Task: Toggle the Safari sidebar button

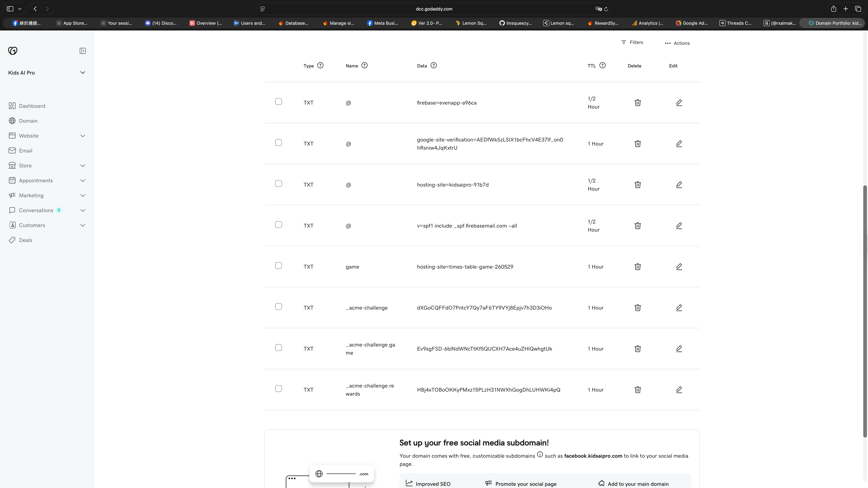Action: pos(10,9)
